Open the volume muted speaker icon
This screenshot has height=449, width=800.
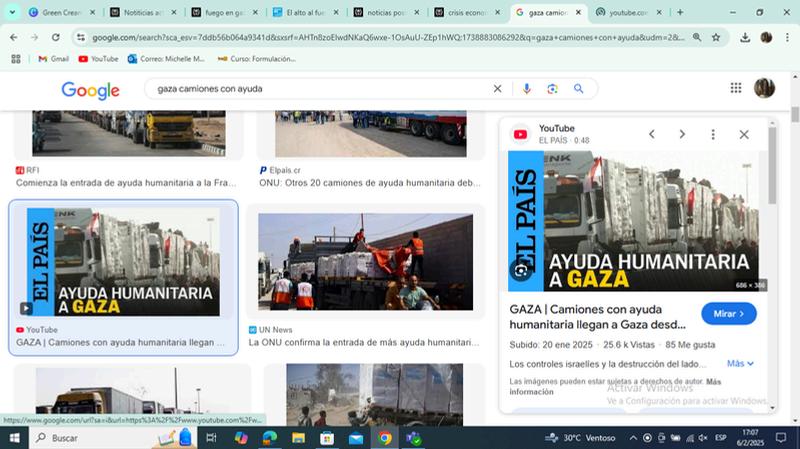pos(703,438)
